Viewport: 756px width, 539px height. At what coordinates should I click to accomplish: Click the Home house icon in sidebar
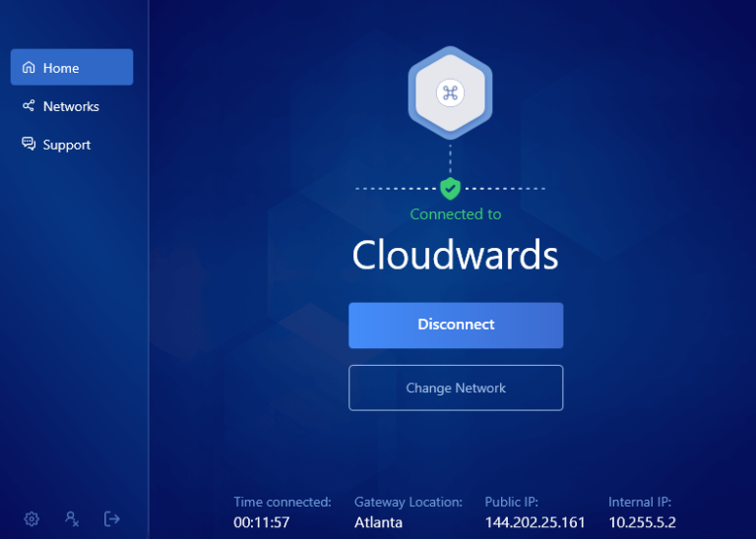pyautogui.click(x=29, y=68)
